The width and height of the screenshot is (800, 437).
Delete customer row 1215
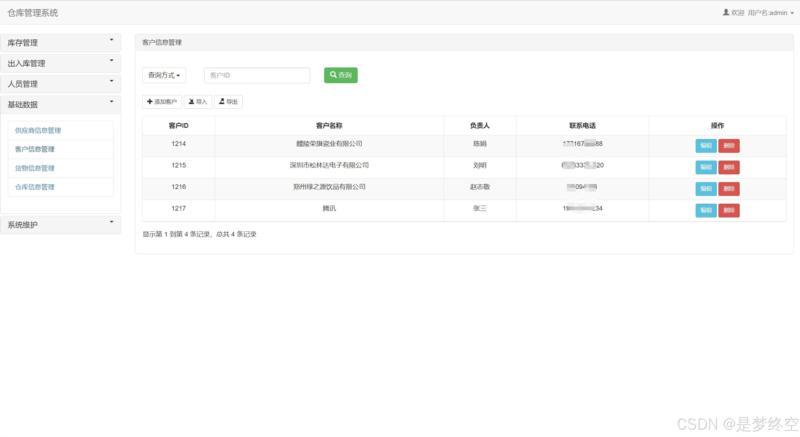coord(729,167)
